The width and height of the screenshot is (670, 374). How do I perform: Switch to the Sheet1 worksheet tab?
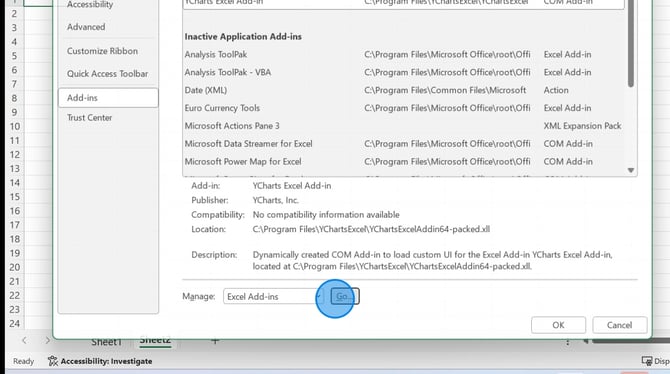click(x=106, y=342)
